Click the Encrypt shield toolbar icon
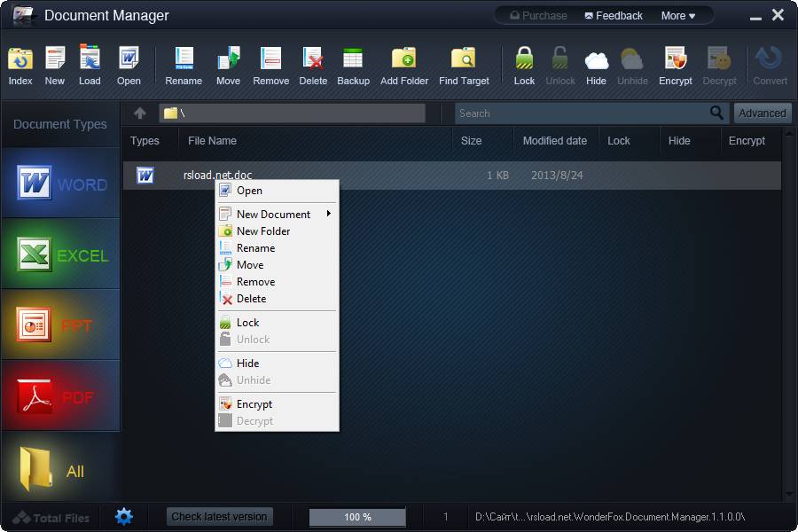This screenshot has width=798, height=532. 676,58
